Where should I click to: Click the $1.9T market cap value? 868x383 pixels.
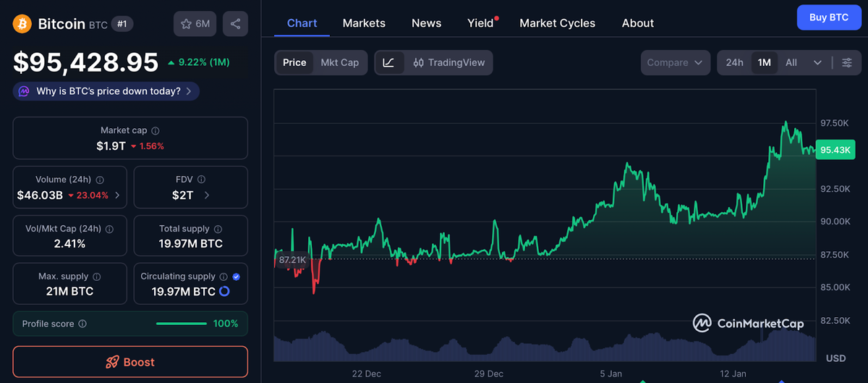click(111, 146)
